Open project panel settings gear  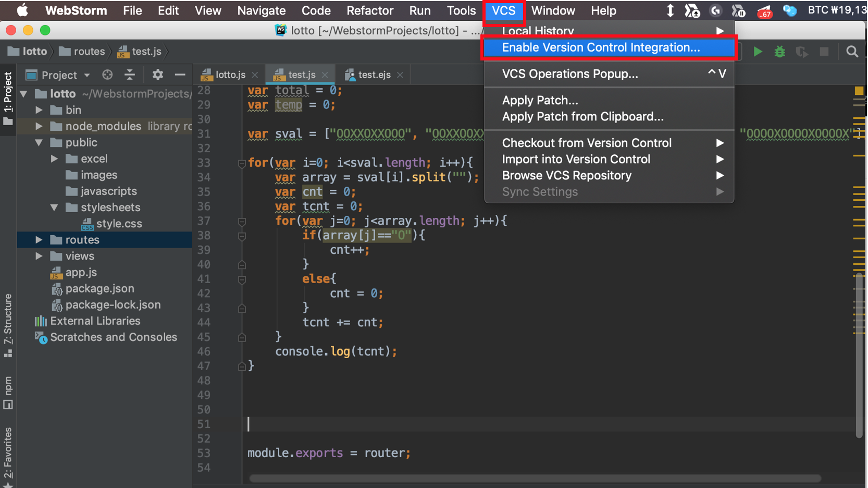(x=157, y=75)
